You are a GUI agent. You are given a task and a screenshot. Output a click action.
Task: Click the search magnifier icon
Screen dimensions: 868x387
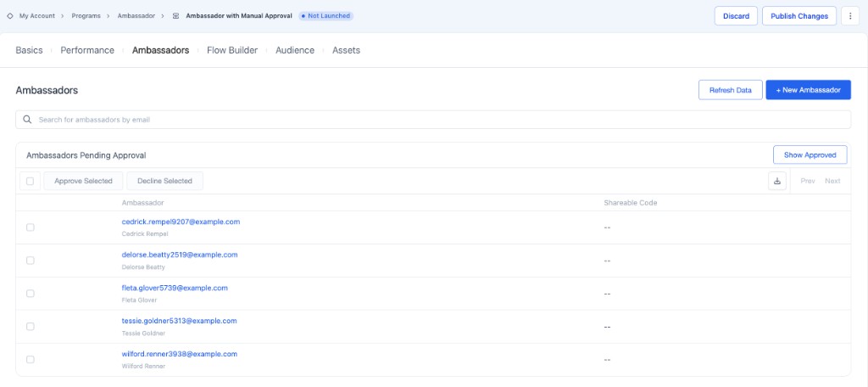pos(27,119)
